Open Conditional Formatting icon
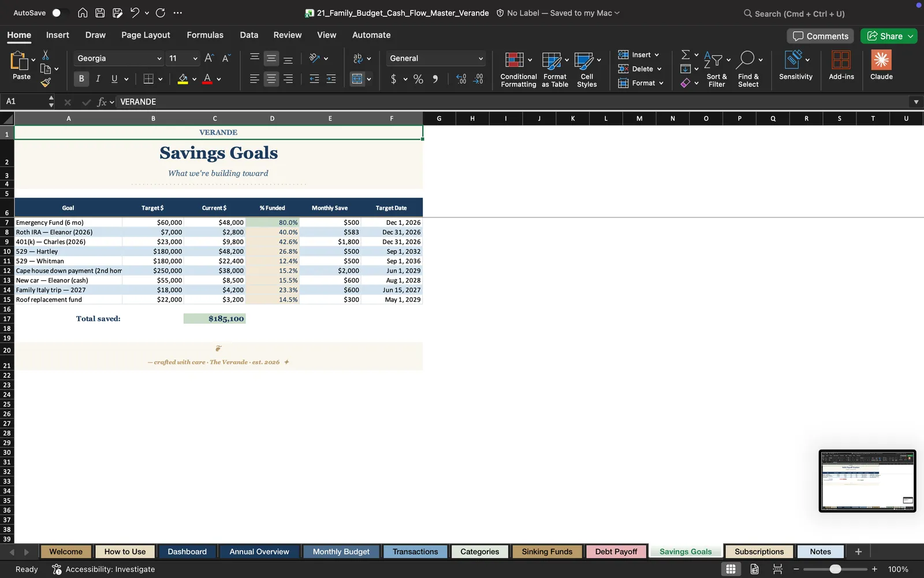This screenshot has height=578, width=924. [515, 60]
